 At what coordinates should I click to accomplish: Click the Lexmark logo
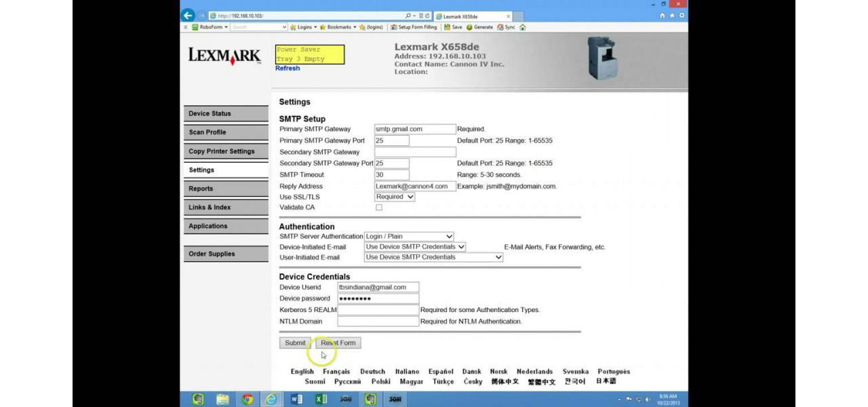coord(224,56)
